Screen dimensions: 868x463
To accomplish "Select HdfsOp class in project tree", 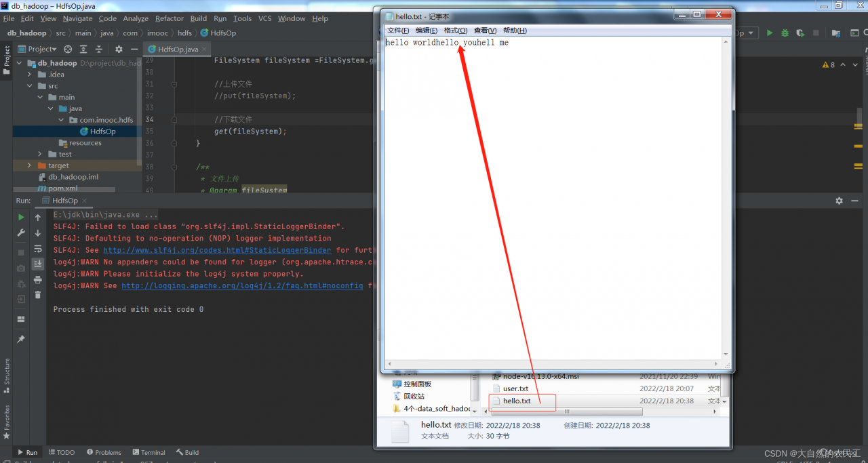I will click(102, 132).
